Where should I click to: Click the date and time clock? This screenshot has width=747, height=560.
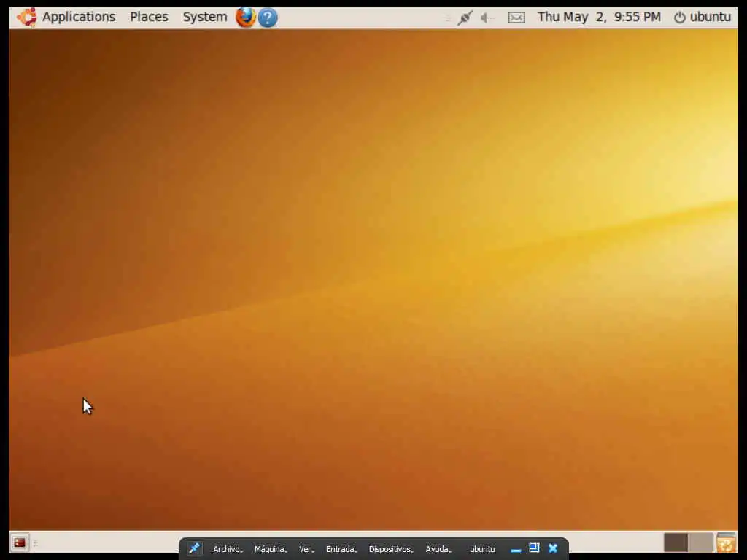pos(599,17)
